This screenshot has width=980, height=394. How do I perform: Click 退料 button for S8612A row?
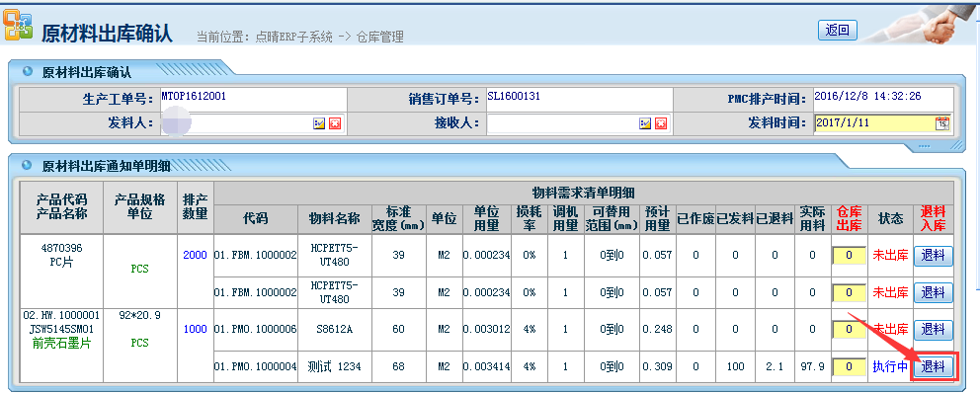(x=934, y=329)
